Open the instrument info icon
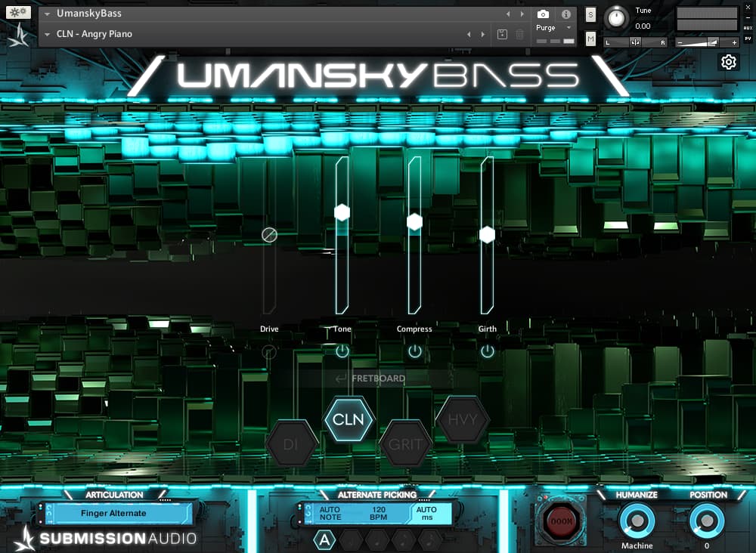The width and height of the screenshot is (756, 553). point(565,14)
